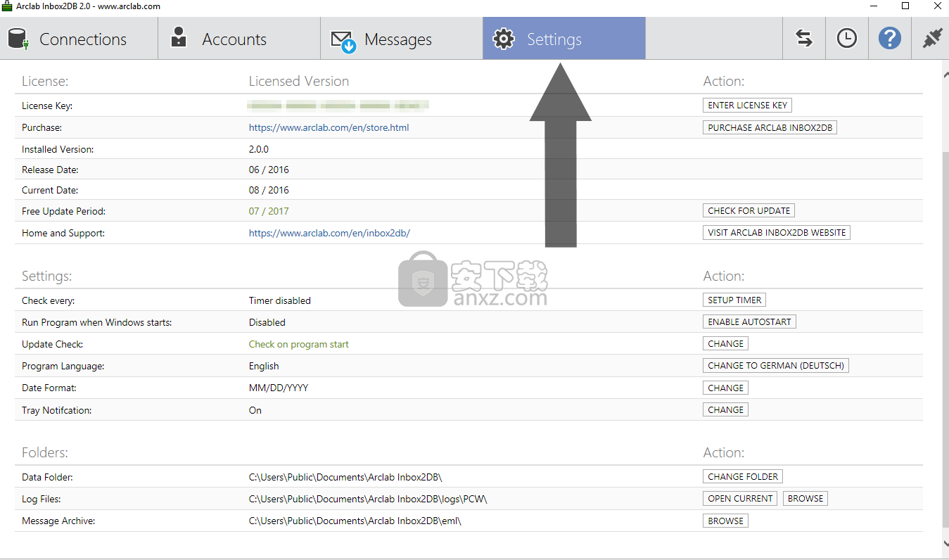Click ENABLE AUTOSTART button
This screenshot has width=949, height=560.
coord(749,322)
